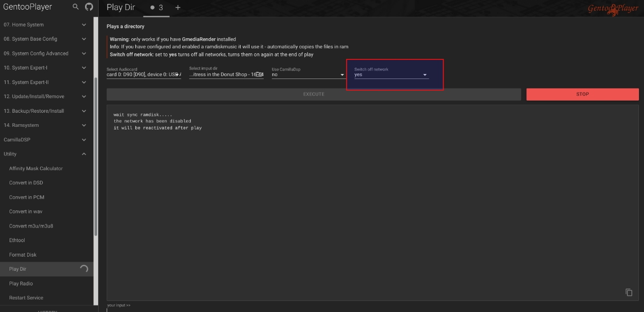Click the 'wait sync ramdisk.....' output line
Screen dimensions: 644x312
tap(143, 115)
